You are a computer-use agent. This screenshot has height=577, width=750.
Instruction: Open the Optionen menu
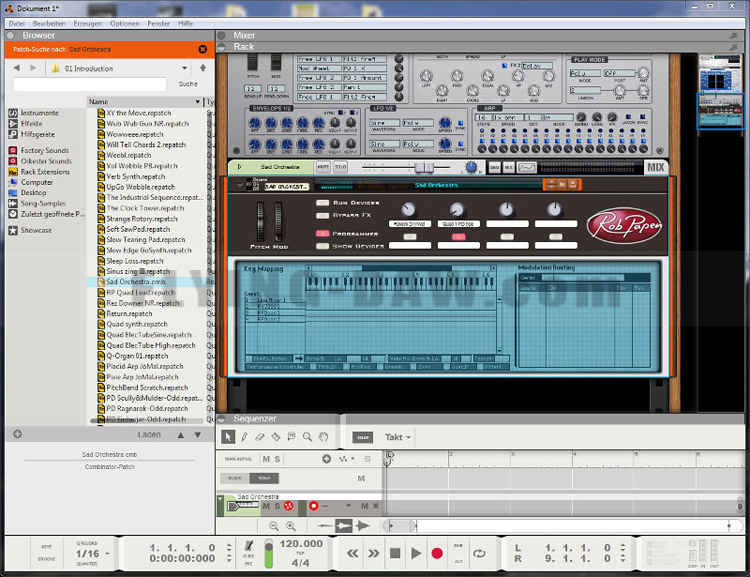click(x=125, y=22)
